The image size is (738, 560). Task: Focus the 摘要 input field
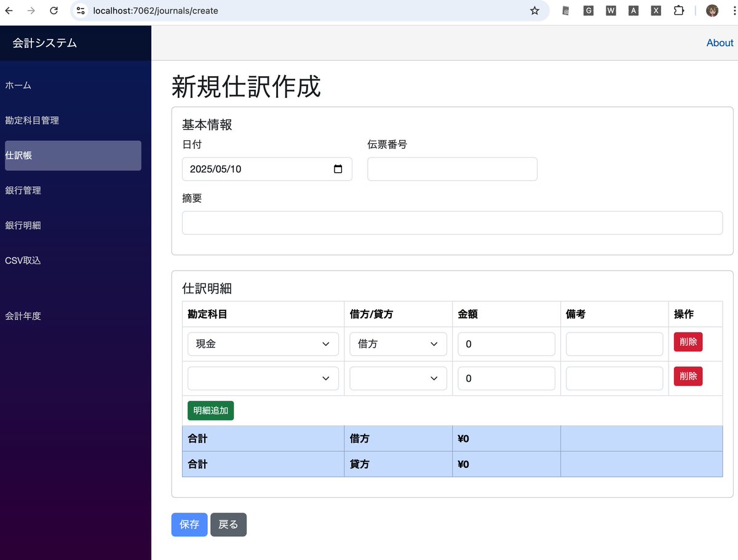pos(452,223)
